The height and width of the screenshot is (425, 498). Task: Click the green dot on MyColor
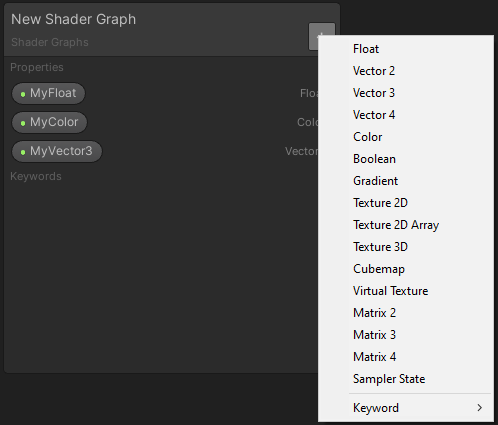pos(23,123)
